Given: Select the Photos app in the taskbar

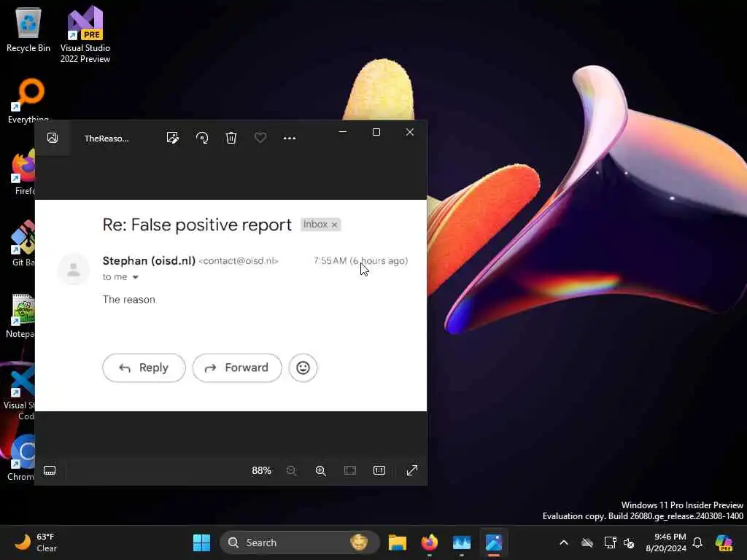Looking at the screenshot, I should (494, 542).
